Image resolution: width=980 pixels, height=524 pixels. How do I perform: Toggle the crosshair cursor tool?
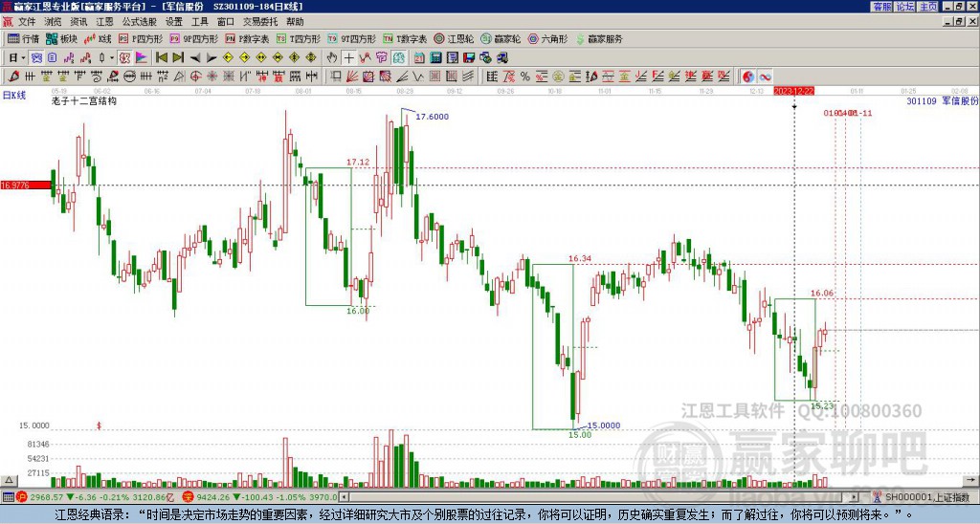[x=348, y=58]
